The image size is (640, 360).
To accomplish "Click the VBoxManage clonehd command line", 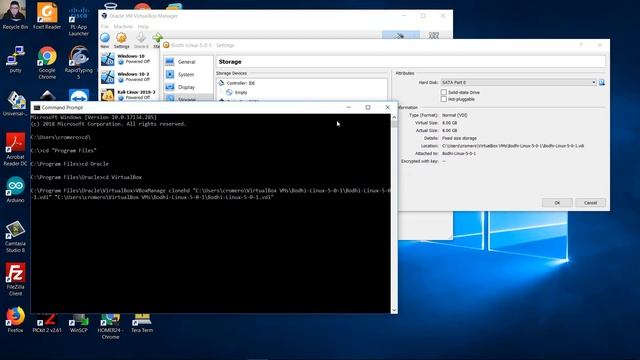I will point(211,194).
